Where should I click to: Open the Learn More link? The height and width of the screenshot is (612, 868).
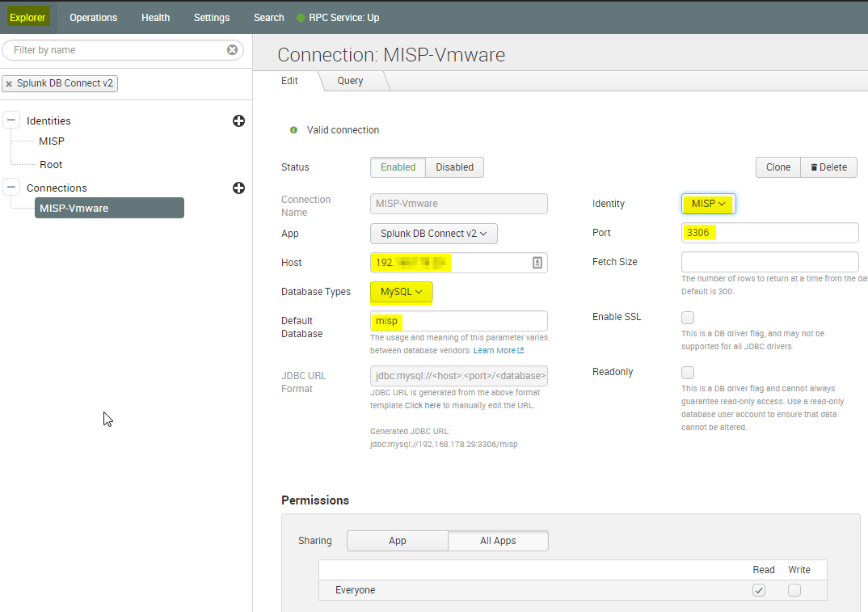498,351
